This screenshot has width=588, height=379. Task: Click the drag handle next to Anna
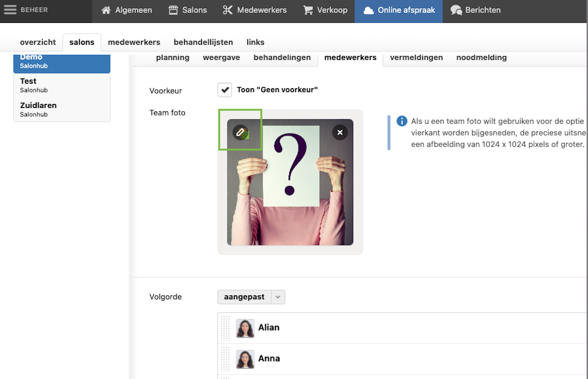(x=225, y=359)
